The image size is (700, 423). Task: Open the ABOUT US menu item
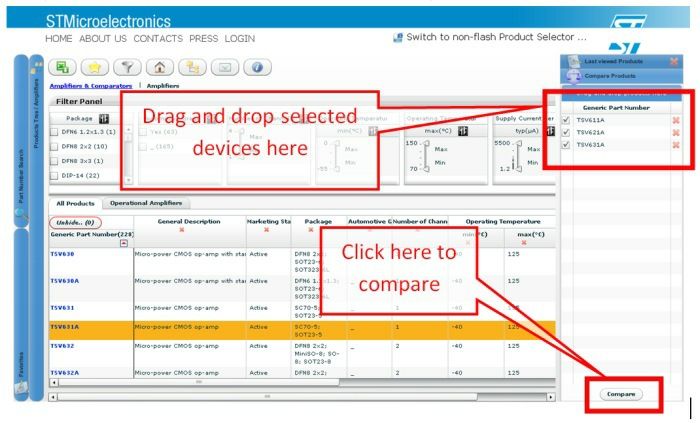[x=103, y=39]
